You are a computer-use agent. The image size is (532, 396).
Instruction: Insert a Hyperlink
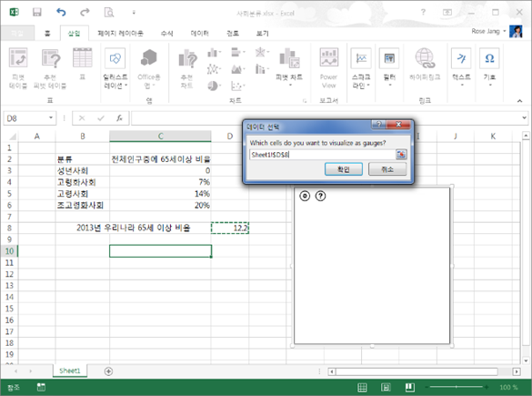point(425,65)
